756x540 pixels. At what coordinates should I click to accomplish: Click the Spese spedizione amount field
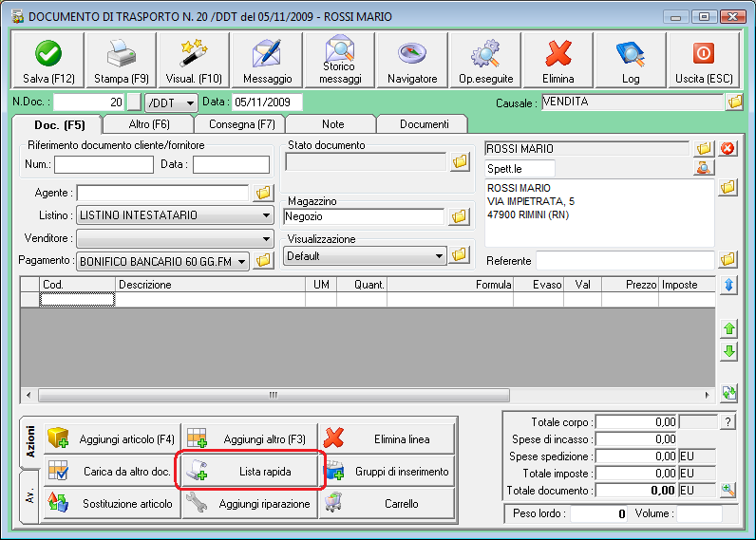point(636,456)
